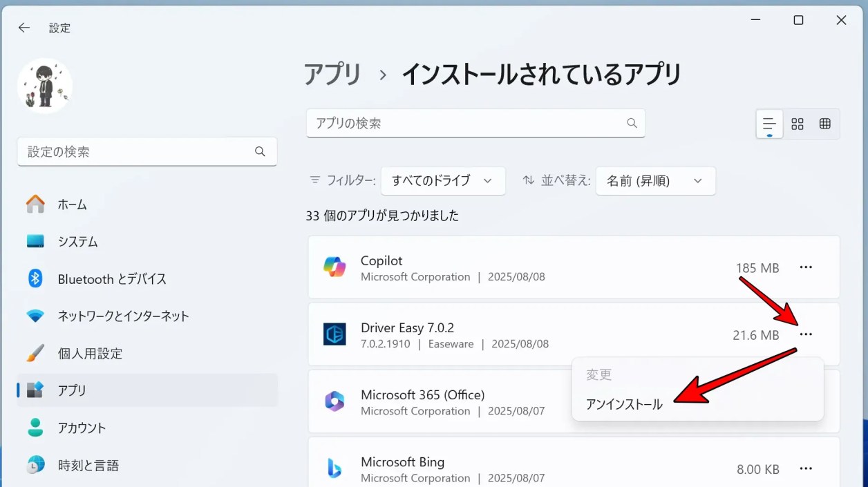868x487 pixels.
Task: Click the Microsoft Bing title
Action: click(x=403, y=461)
